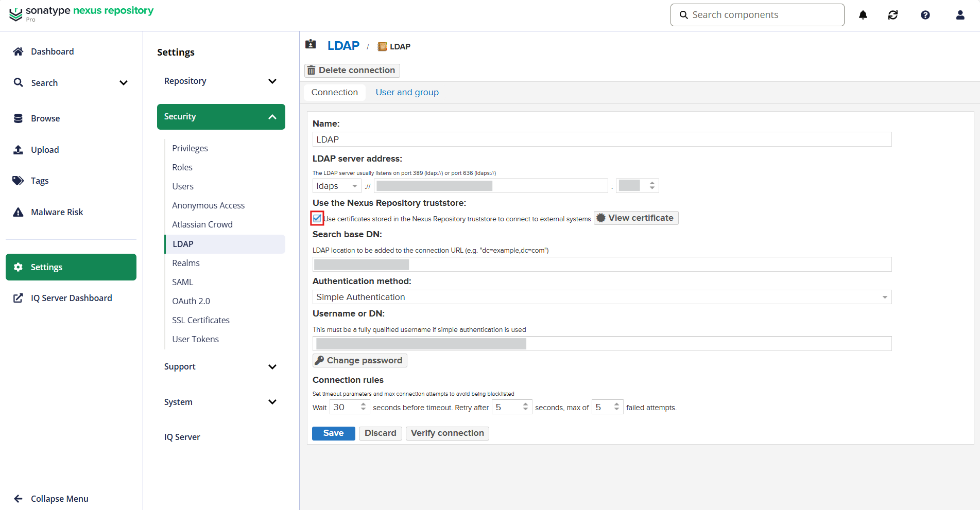The width and height of the screenshot is (980, 510).
Task: Switch to the User and group tab
Action: click(x=407, y=92)
